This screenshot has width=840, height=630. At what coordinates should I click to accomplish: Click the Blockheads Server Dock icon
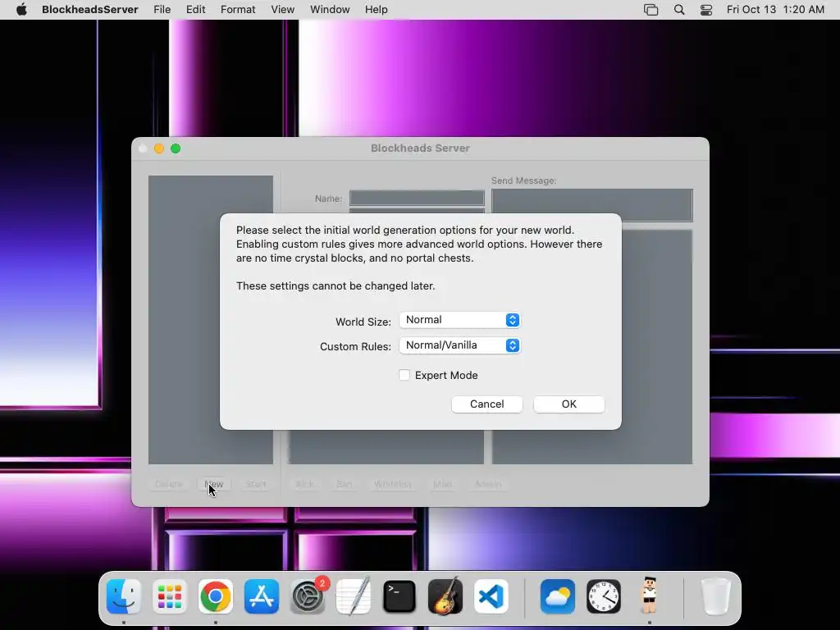[x=650, y=596]
